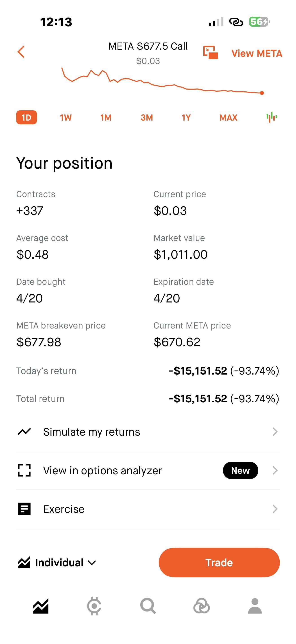
Task: Open the search magnifier tab
Action: point(148,606)
